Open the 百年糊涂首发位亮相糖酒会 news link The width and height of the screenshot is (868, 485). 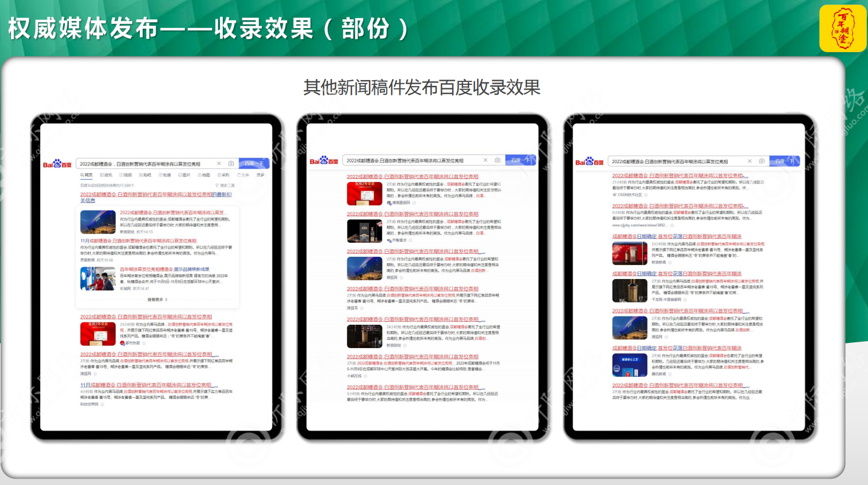click(x=164, y=270)
